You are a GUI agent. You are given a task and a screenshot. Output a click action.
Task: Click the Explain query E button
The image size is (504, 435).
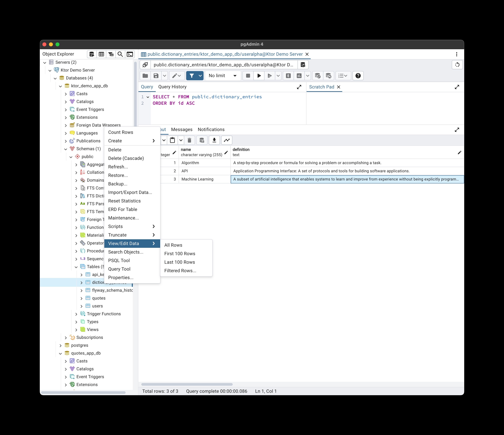(288, 76)
